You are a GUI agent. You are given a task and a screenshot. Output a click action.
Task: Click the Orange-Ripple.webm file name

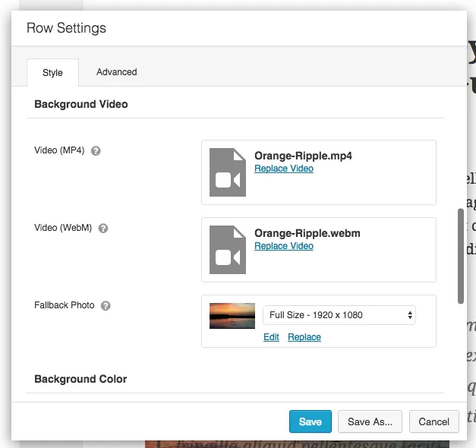click(x=307, y=233)
